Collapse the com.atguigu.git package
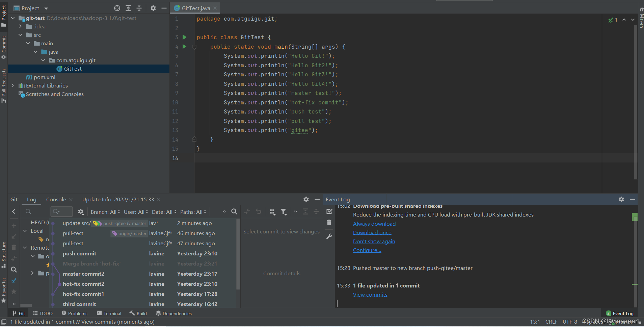This screenshot has width=644, height=327. pos(43,60)
